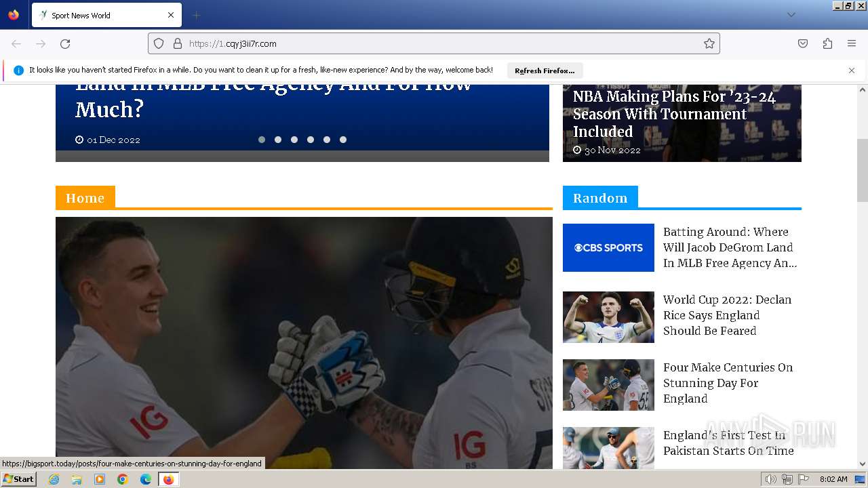868x488 pixels.
Task: Open the featured cricket handshake image
Action: point(304,343)
